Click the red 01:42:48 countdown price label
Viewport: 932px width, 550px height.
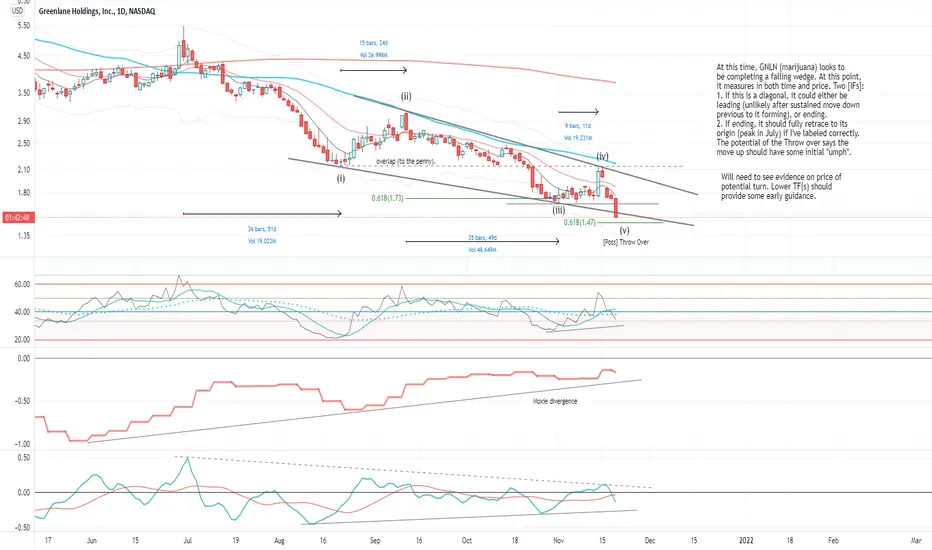tap(17, 218)
